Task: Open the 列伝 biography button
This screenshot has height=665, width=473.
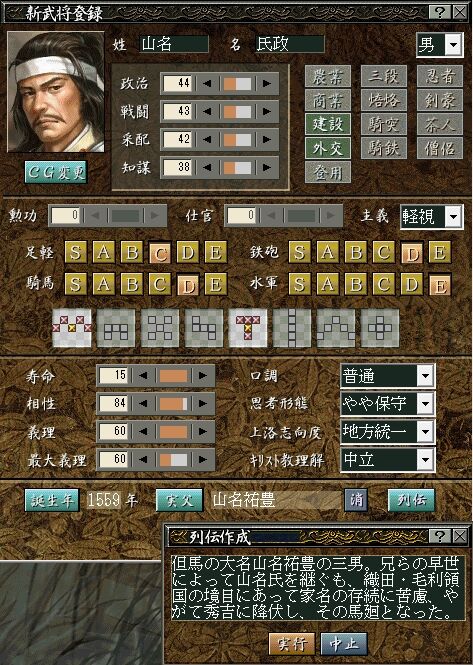Action: [x=411, y=500]
